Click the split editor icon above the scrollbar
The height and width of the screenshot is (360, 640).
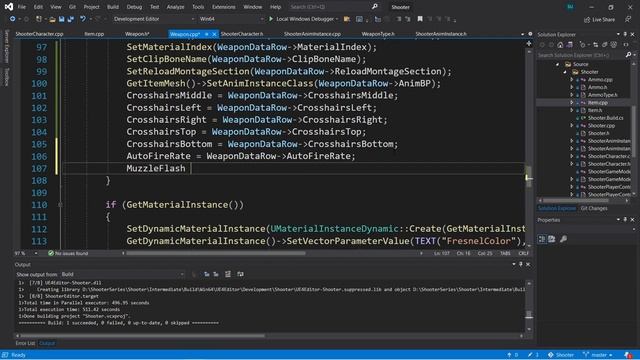(529, 43)
